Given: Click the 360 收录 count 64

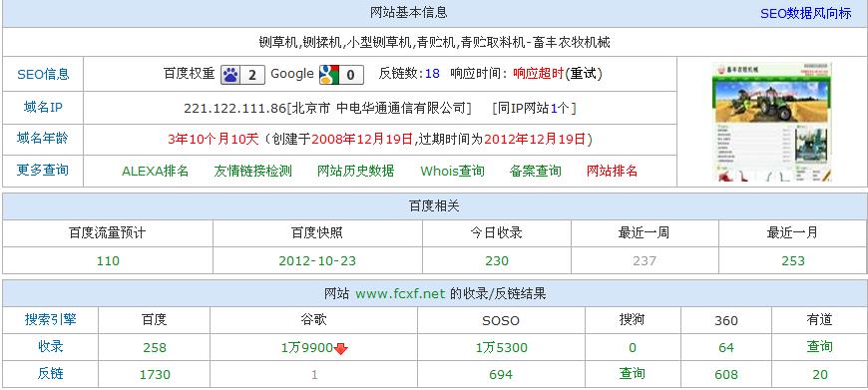Looking at the screenshot, I should pos(725,347).
